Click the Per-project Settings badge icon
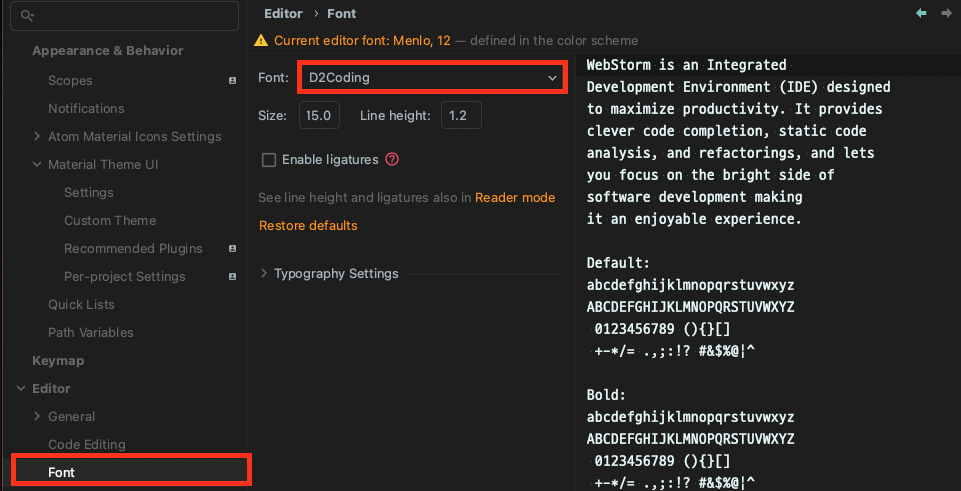 (232, 276)
